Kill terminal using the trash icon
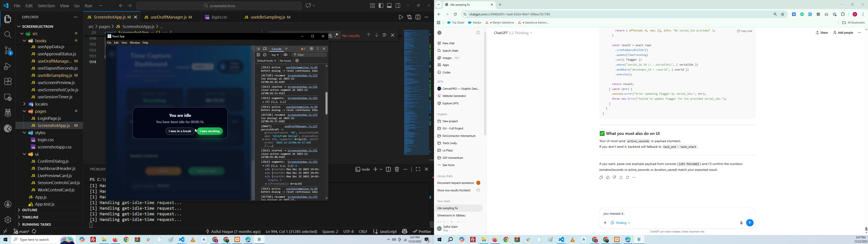This screenshot has width=868, height=244. pos(397,169)
